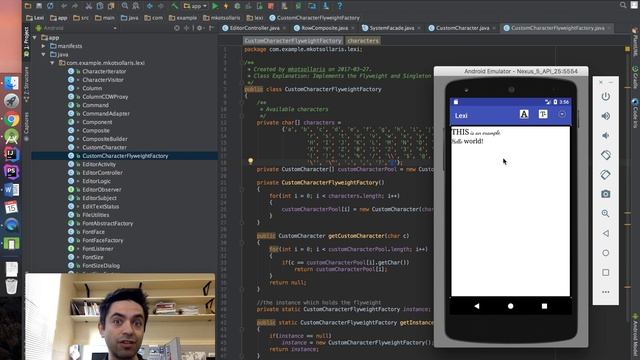Open the app run configuration dropdown
Screen dimensions: 640x360
point(196,6)
